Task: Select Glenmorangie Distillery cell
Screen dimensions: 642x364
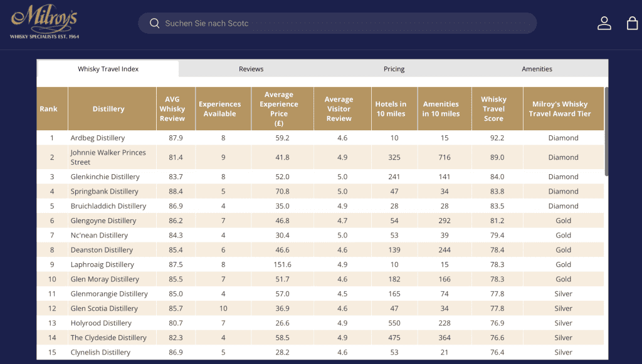Action: pyautogui.click(x=112, y=294)
